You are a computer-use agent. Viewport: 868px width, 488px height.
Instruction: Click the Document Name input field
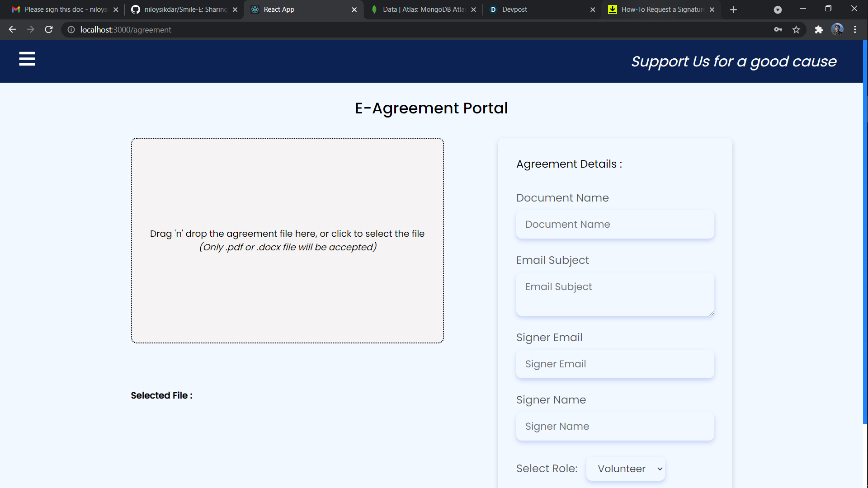(615, 225)
